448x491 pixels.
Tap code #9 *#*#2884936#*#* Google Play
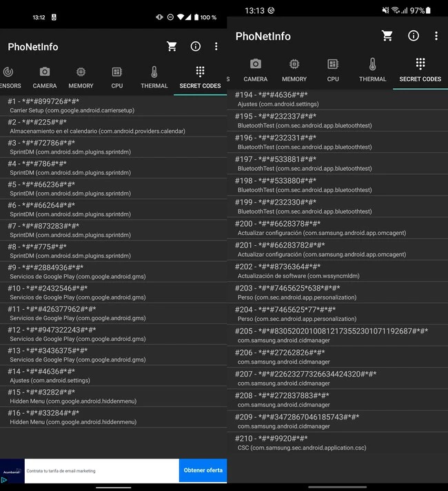(114, 271)
